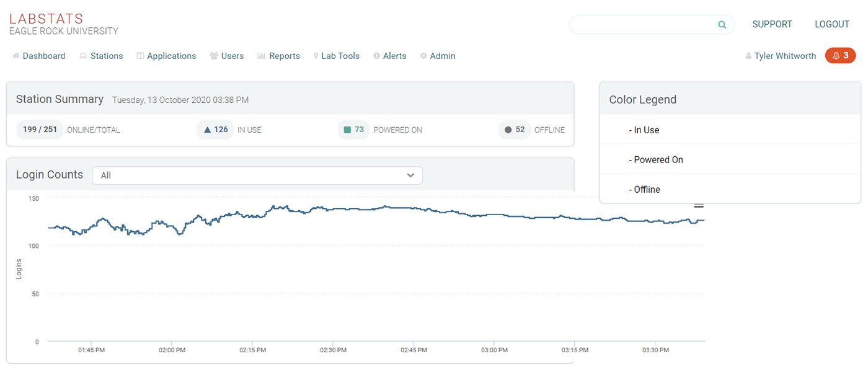
Task: Click the search magnifier icon
Action: click(x=722, y=25)
